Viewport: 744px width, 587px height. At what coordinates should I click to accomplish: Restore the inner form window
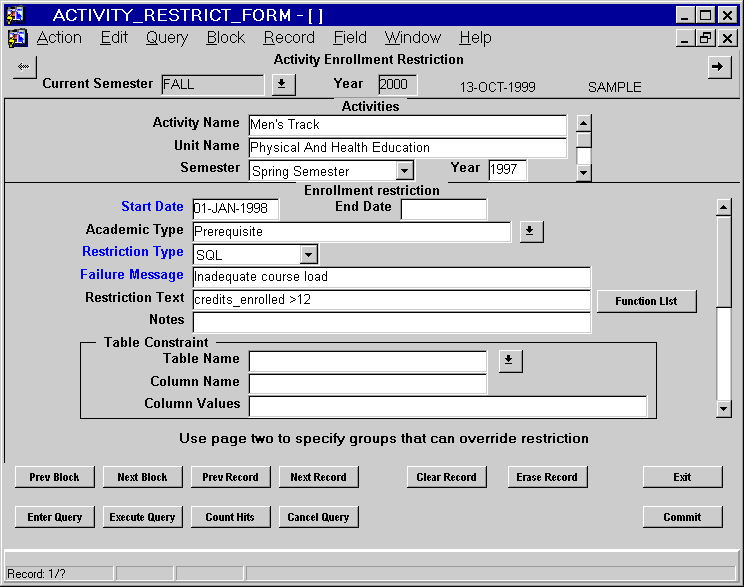coord(706,38)
